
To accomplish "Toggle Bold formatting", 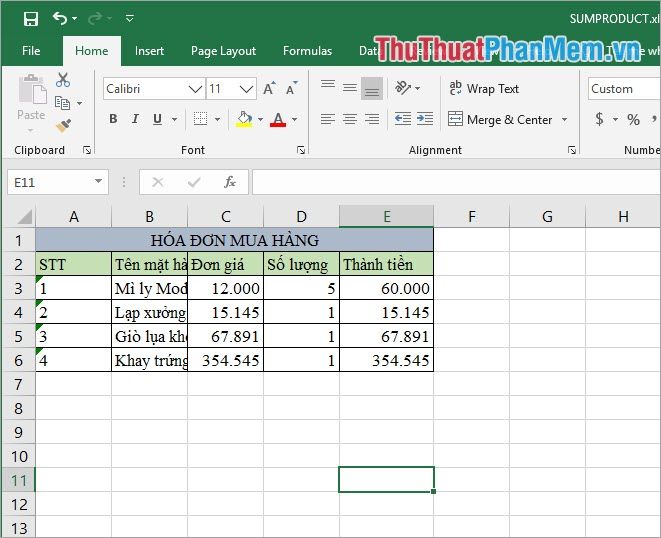I will pos(113,119).
